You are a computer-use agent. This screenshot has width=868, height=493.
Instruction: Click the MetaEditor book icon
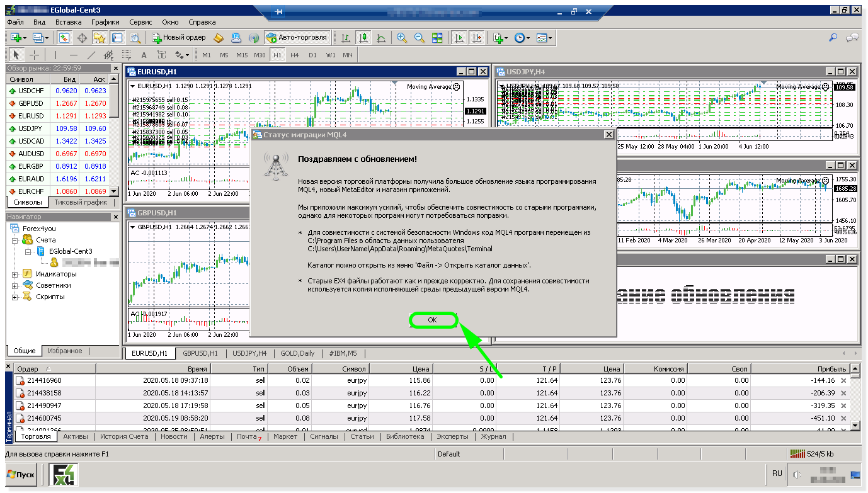(219, 38)
